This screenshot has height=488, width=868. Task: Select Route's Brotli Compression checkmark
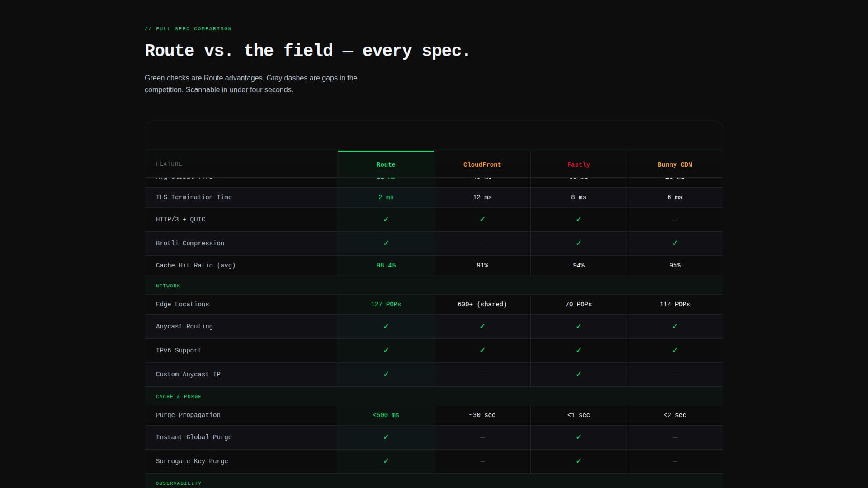point(386,244)
